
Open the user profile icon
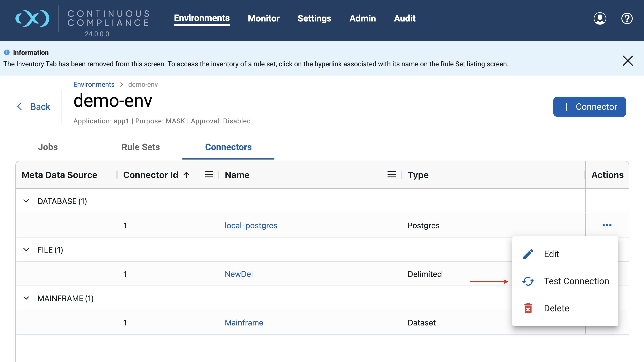point(600,18)
